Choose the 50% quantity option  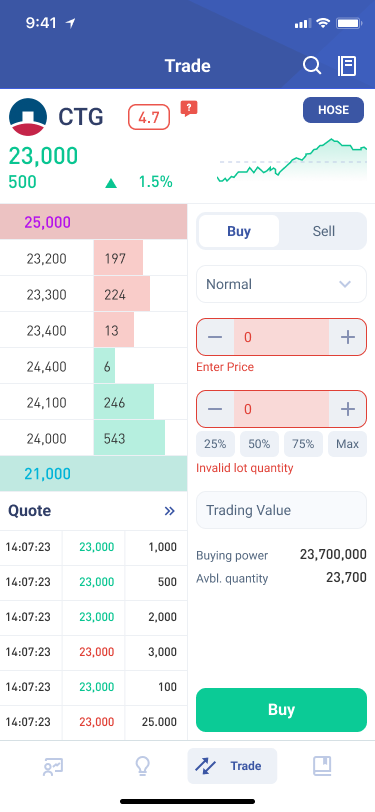(259, 444)
